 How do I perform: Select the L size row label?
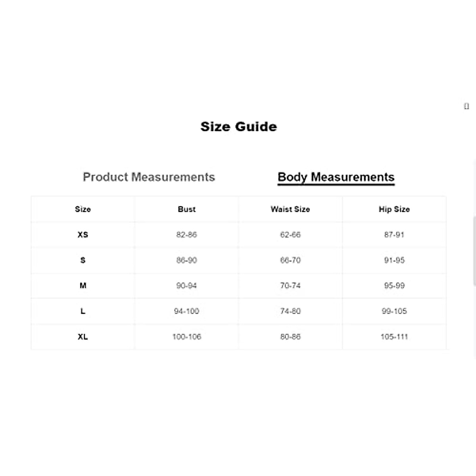pos(83,311)
